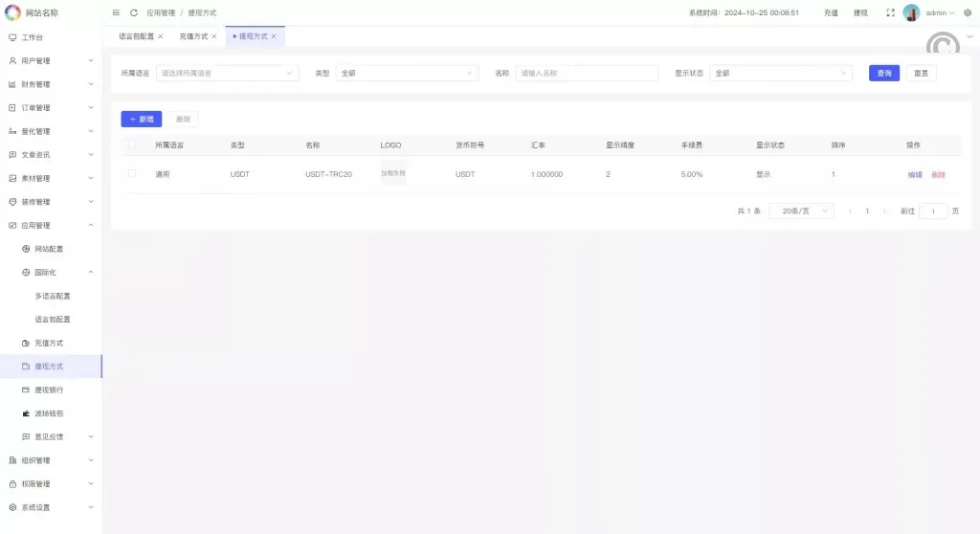Focus the 名称 search input
The width and height of the screenshot is (980, 534).
[587, 73]
